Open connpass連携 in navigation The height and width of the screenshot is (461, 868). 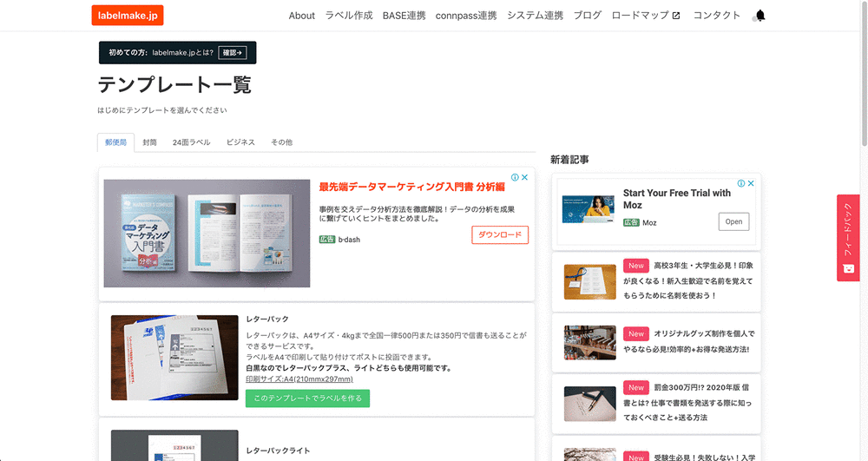pyautogui.click(x=466, y=16)
